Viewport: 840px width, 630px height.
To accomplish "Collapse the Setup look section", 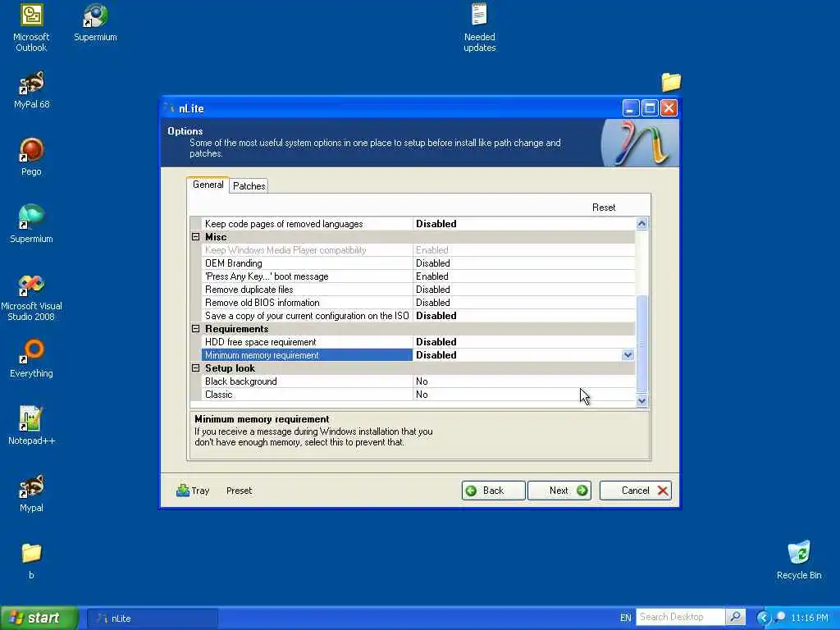I will tap(195, 368).
